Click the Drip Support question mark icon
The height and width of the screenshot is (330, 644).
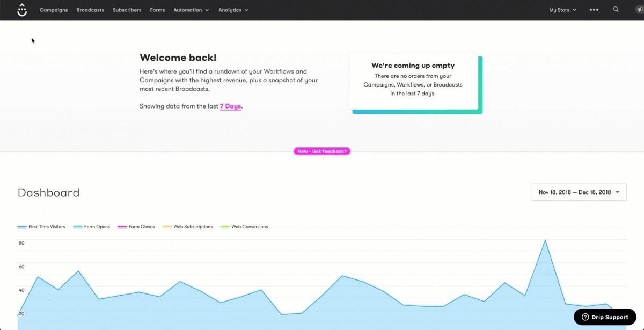coord(585,317)
